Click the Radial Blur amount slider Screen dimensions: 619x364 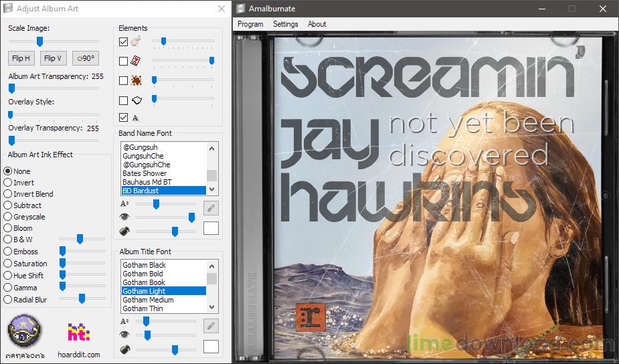click(x=82, y=299)
